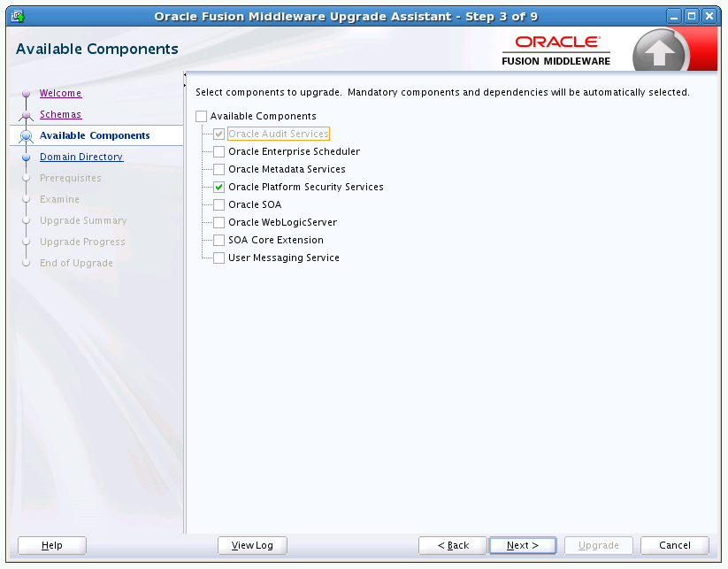Select the Available Components root tree label
The height and width of the screenshot is (569, 728).
(264, 116)
